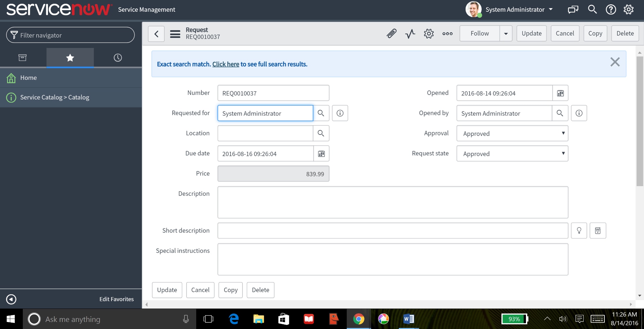Click the lightbulb suggestion icon
The width and height of the screenshot is (644, 329).
point(579,231)
